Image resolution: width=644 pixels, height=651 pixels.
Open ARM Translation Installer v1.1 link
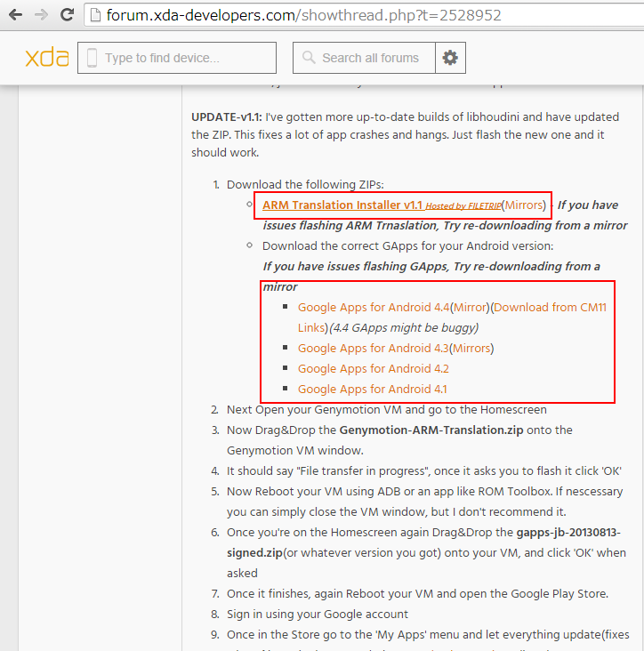pos(342,205)
